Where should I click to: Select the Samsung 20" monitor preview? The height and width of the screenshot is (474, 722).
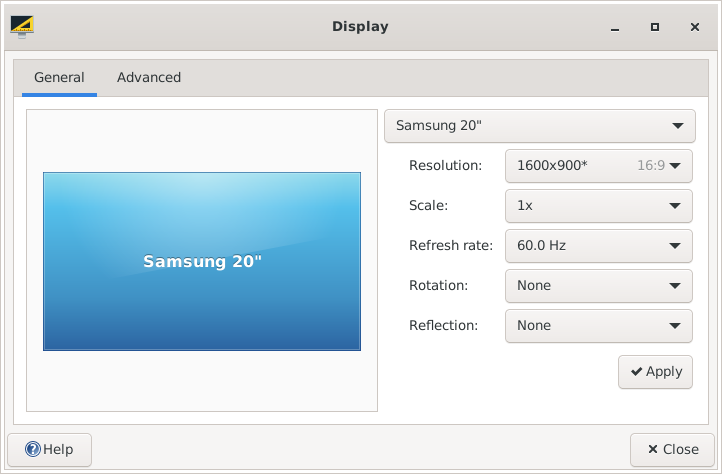[202, 262]
